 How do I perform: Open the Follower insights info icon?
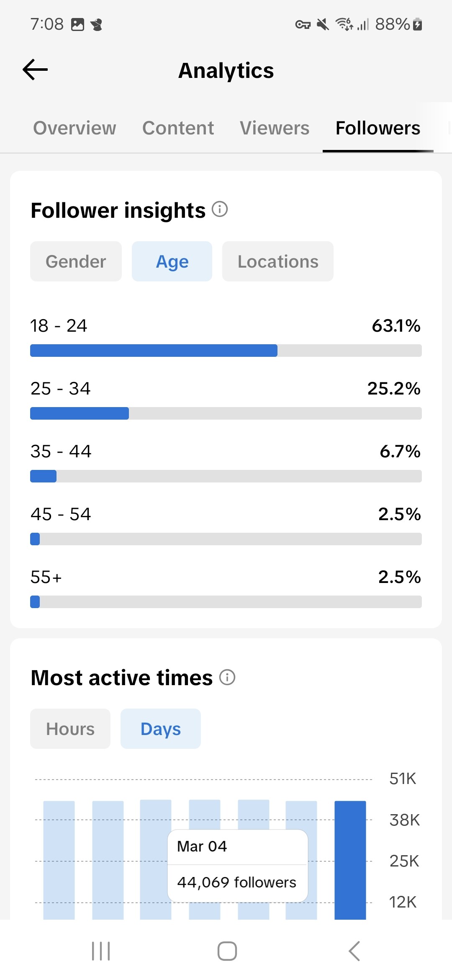tap(220, 209)
